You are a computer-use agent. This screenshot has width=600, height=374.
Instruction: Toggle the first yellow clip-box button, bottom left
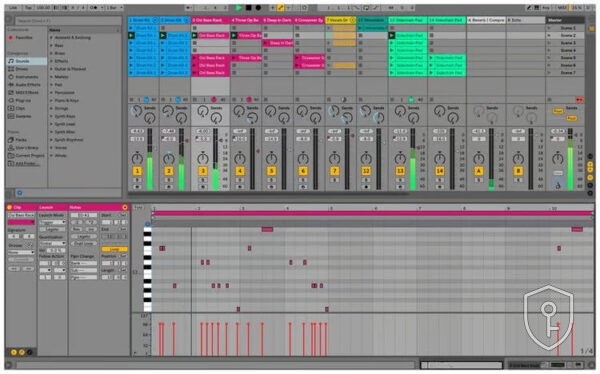14,352
